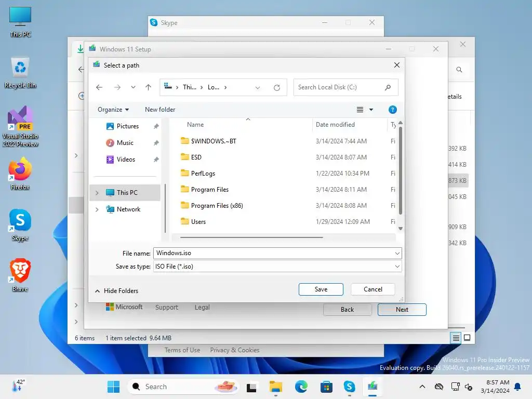Click the File name input field
The height and width of the screenshot is (399, 532).
coord(277,253)
